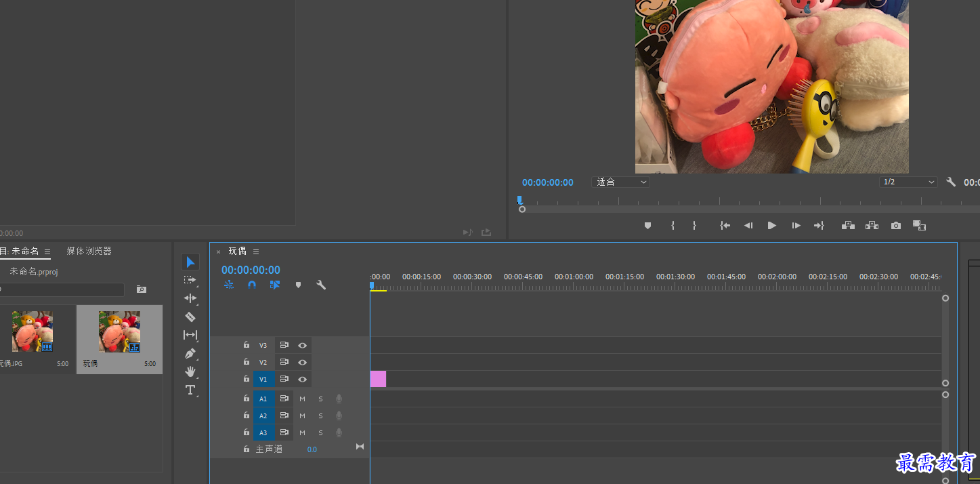Open program monitor settings wrench
Screen dimensions: 980x484
click(951, 182)
